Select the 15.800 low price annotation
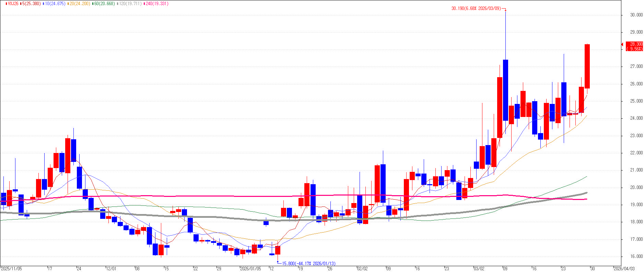644x272 pixels. 308,263
